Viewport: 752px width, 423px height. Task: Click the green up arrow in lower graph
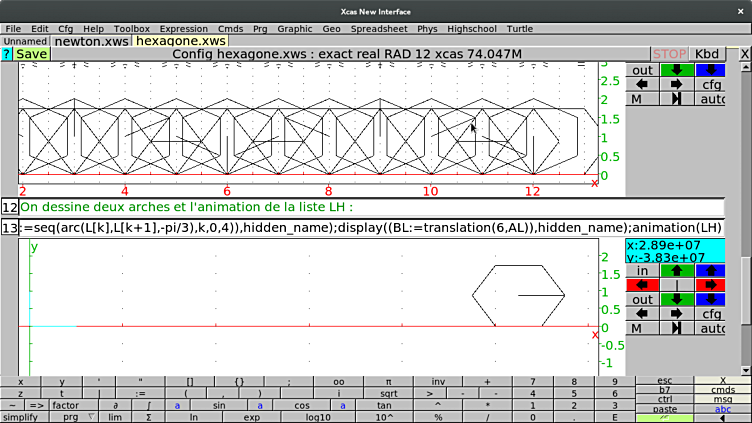pos(676,271)
